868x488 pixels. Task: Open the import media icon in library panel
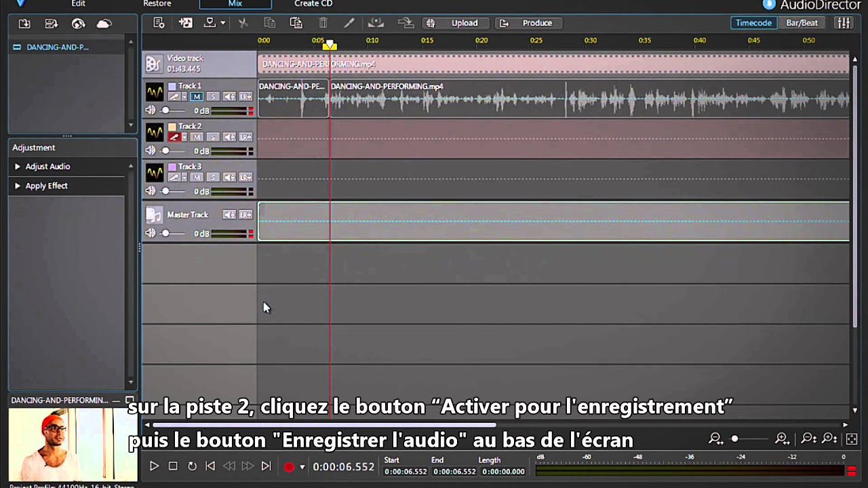click(x=24, y=24)
